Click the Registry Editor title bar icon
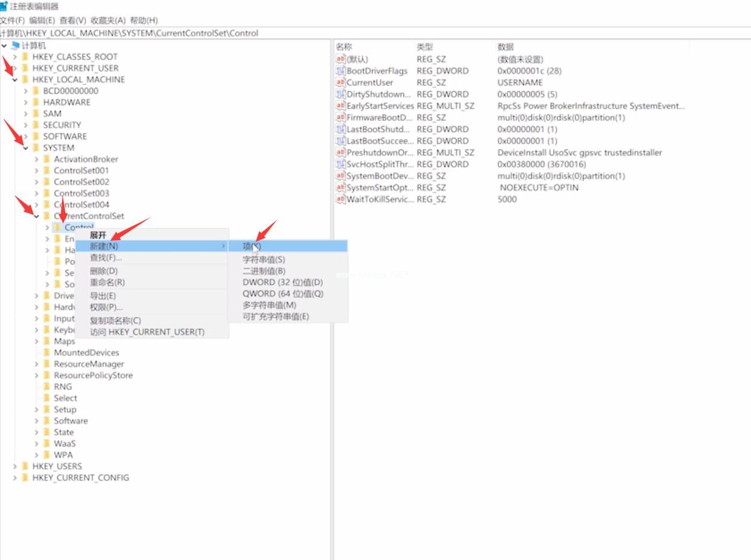This screenshot has height=560, width=751. pyautogui.click(x=4, y=6)
